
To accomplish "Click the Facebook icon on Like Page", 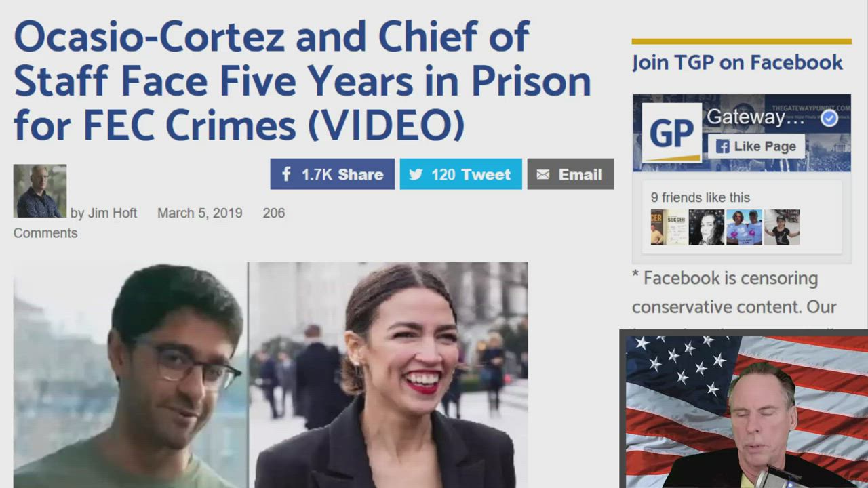I will point(722,146).
